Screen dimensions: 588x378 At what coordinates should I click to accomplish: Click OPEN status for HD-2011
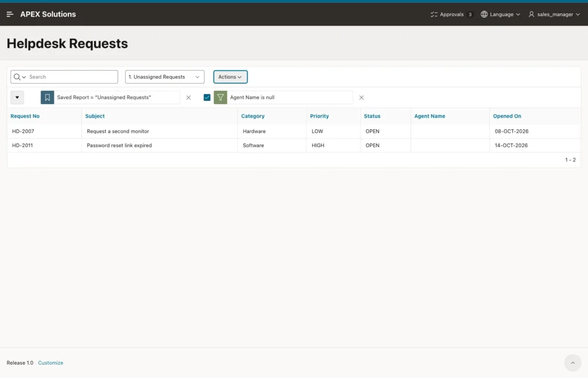tap(372, 145)
